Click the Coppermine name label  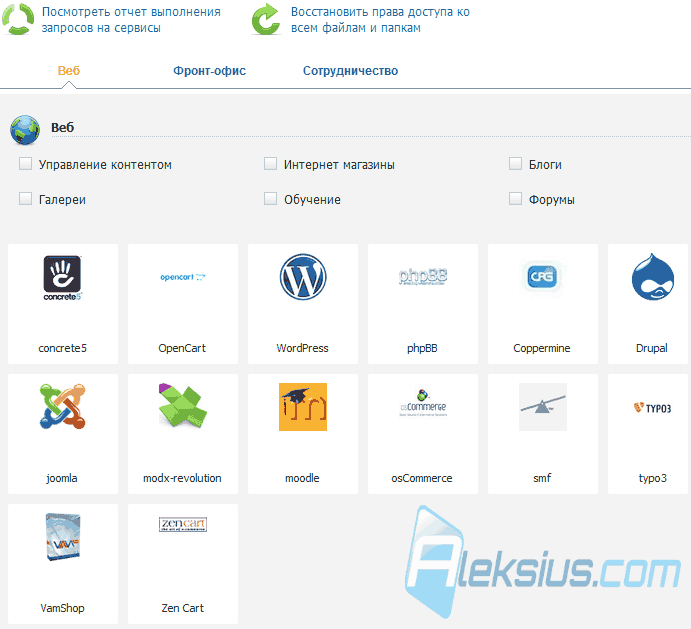pos(542,348)
